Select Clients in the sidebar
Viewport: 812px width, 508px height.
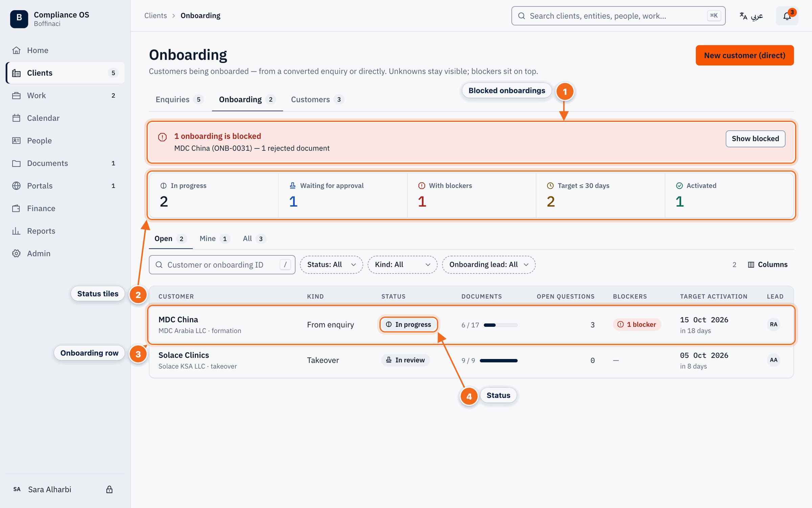(x=65, y=73)
